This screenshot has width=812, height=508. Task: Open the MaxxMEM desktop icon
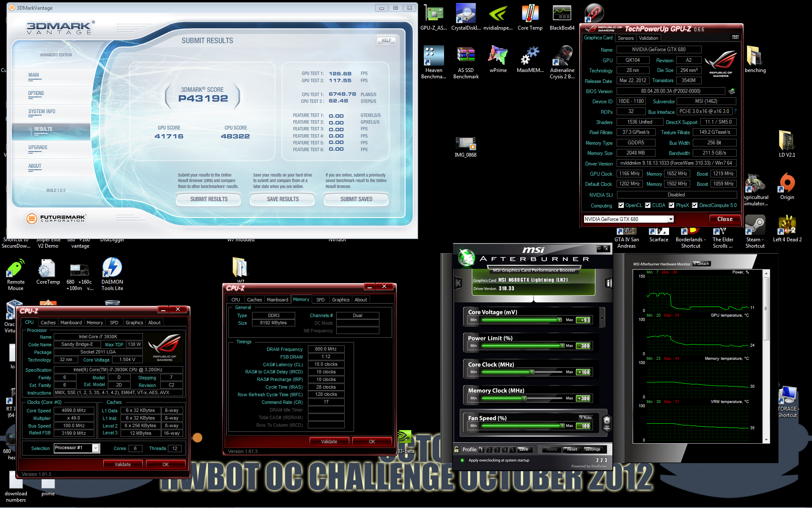point(530,59)
